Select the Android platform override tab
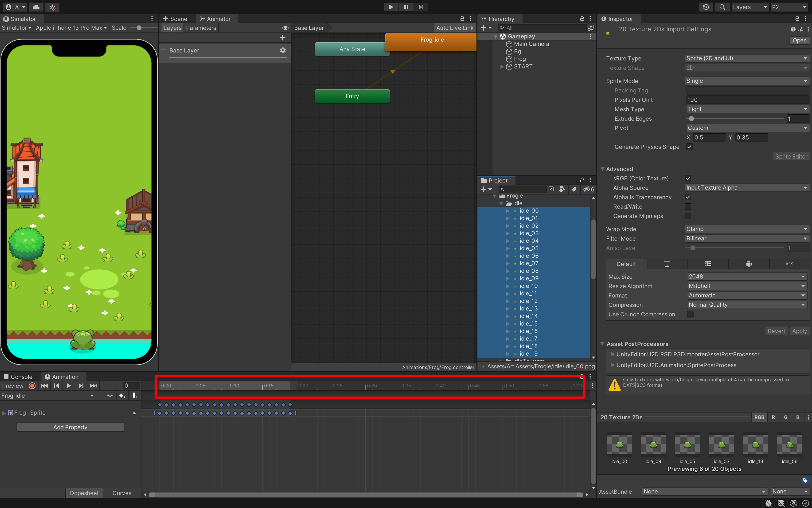 point(749,264)
